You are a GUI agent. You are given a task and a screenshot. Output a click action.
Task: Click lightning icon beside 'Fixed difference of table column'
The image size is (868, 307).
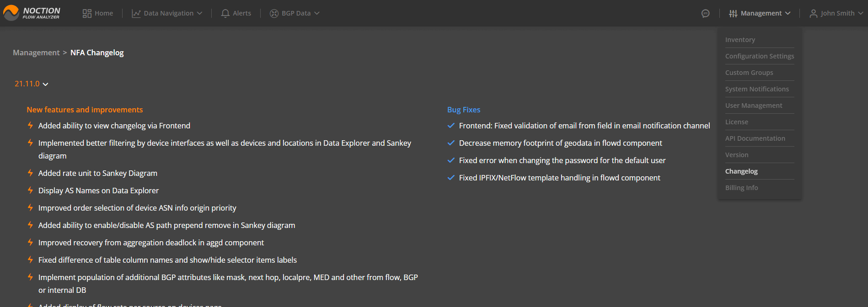[x=30, y=259]
